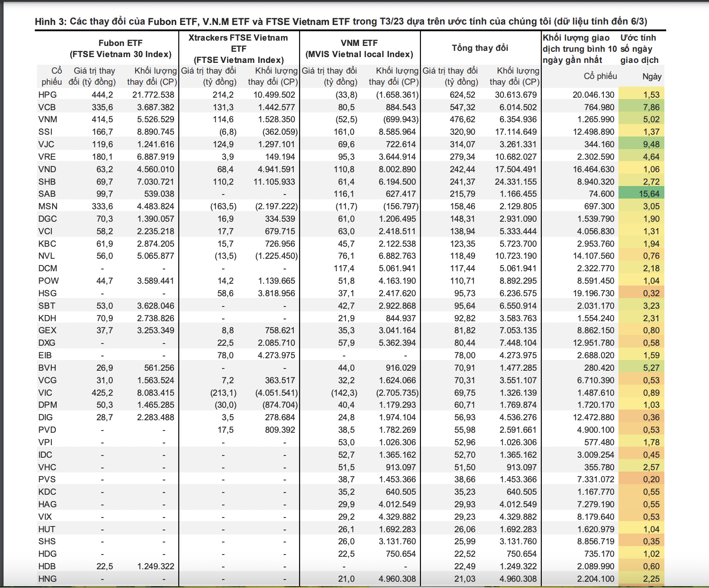
Task: Select 425,2 value in VIC row
Action: [102, 393]
